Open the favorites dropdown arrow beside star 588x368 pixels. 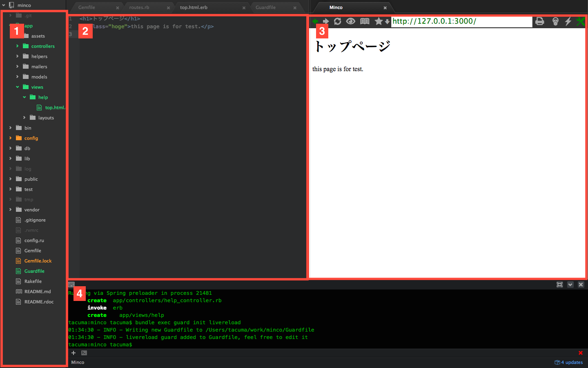tap(387, 22)
